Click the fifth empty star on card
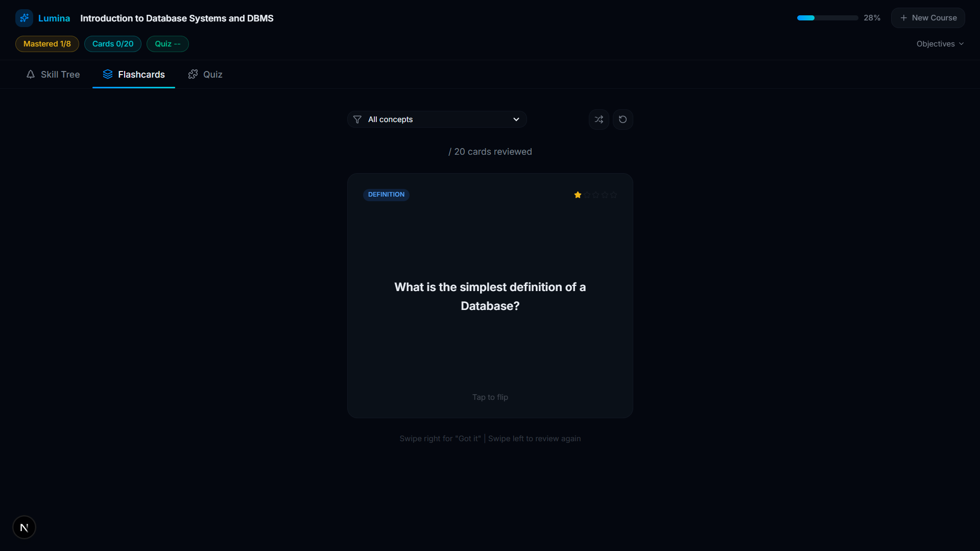The image size is (980, 551). coord(614,195)
